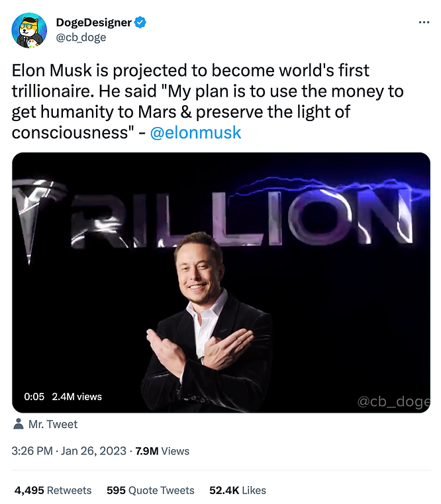Image resolution: width=441 pixels, height=504 pixels.
Task: Play the Elon Musk video
Action: tap(221, 282)
